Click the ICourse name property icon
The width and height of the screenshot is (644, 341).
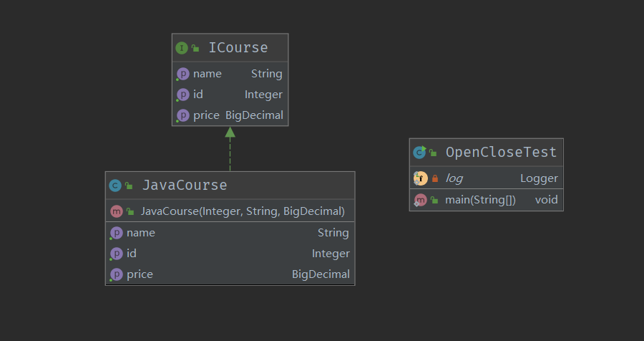(x=183, y=74)
